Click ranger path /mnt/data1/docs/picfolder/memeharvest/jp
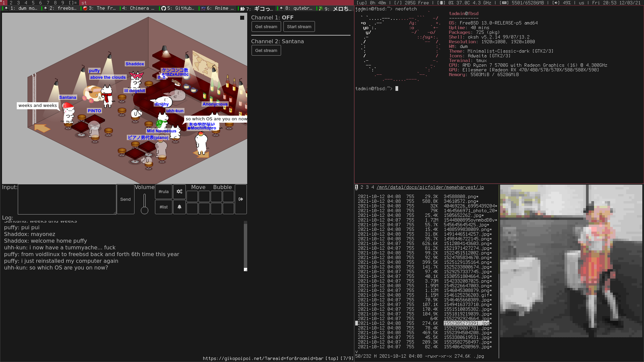 coord(430,187)
